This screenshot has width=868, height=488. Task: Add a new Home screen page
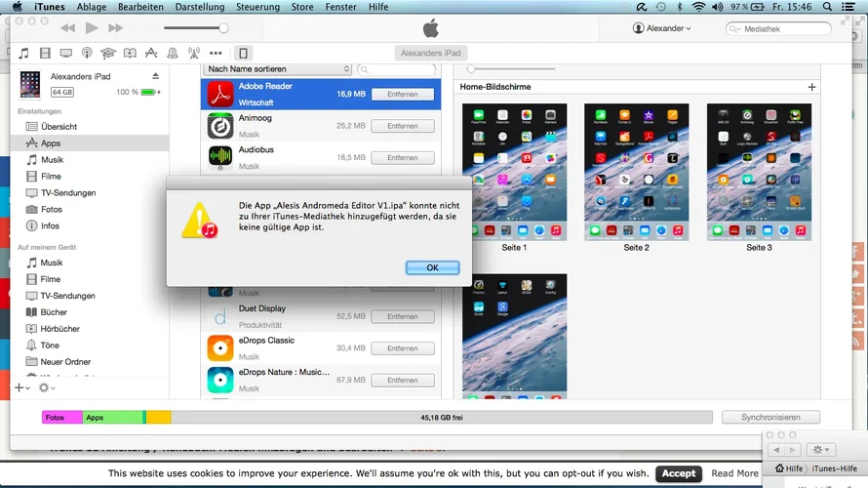811,87
